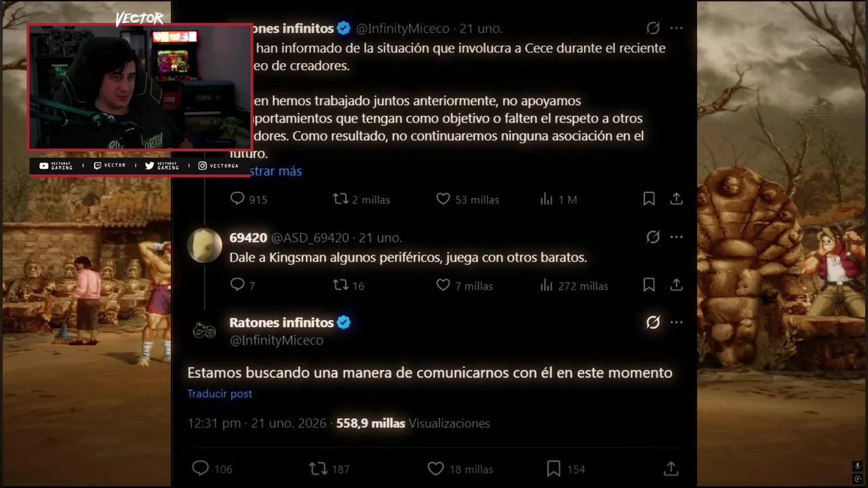Open more options for the main post
The height and width of the screenshot is (488, 868).
click(x=676, y=323)
